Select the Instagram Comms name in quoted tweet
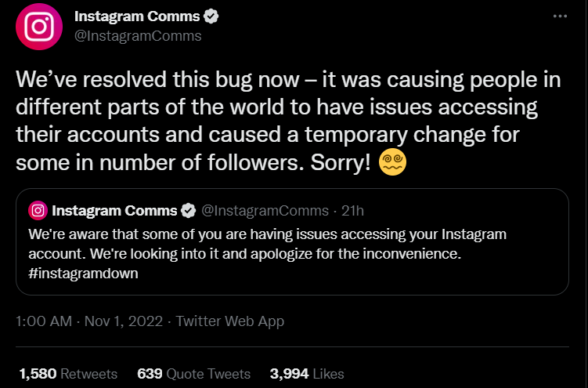This screenshot has height=388, width=588. point(113,210)
